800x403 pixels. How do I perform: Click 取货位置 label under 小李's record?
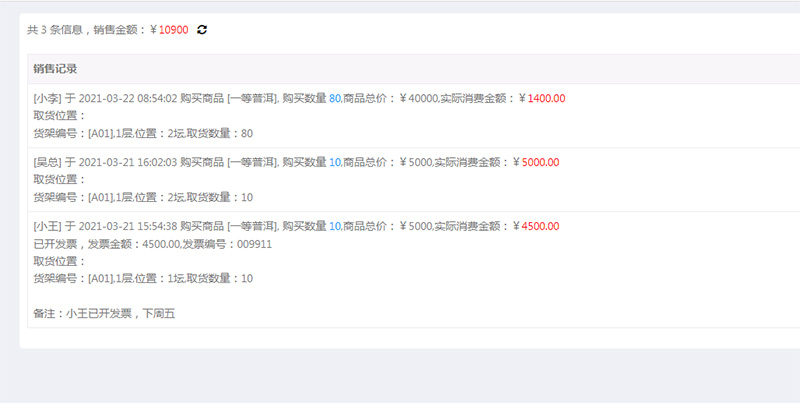pyautogui.click(x=60, y=116)
